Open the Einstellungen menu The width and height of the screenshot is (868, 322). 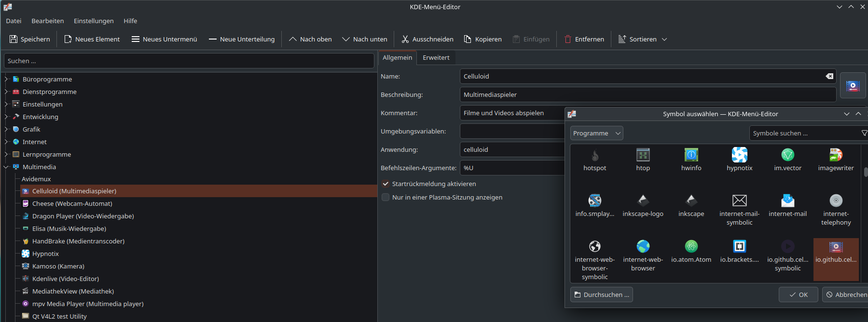coord(94,21)
